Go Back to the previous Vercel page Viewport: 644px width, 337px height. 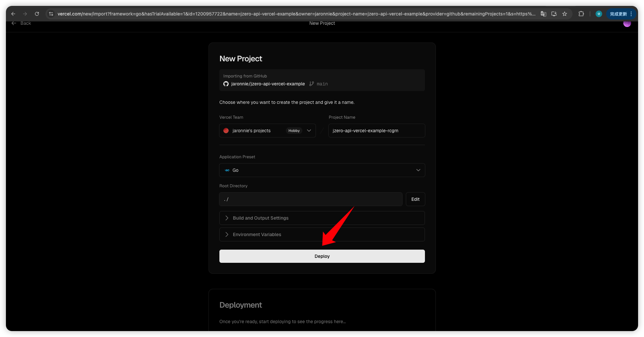[x=21, y=23]
